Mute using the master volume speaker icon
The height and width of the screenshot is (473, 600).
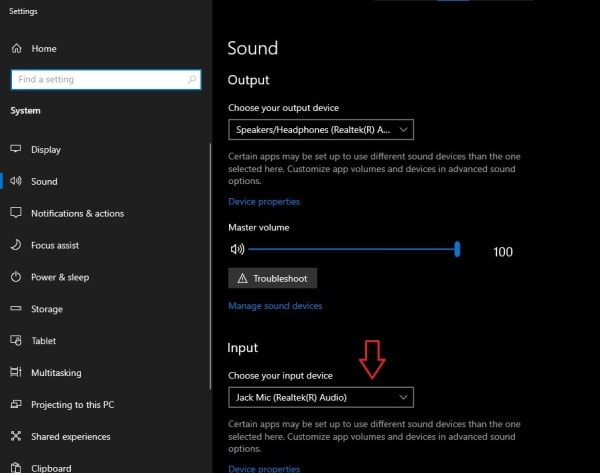(x=237, y=250)
